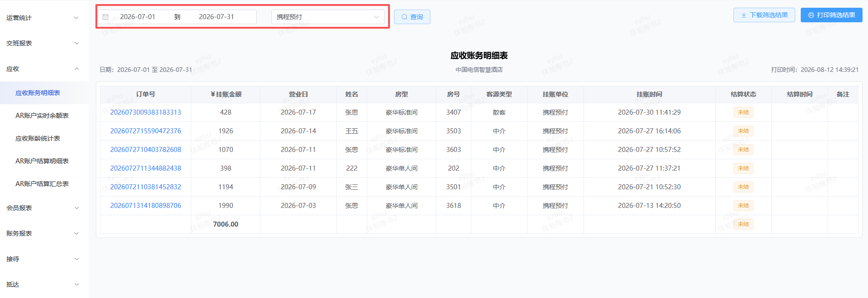Click the start date field 2026-07-01
The image size is (868, 298).
point(138,17)
